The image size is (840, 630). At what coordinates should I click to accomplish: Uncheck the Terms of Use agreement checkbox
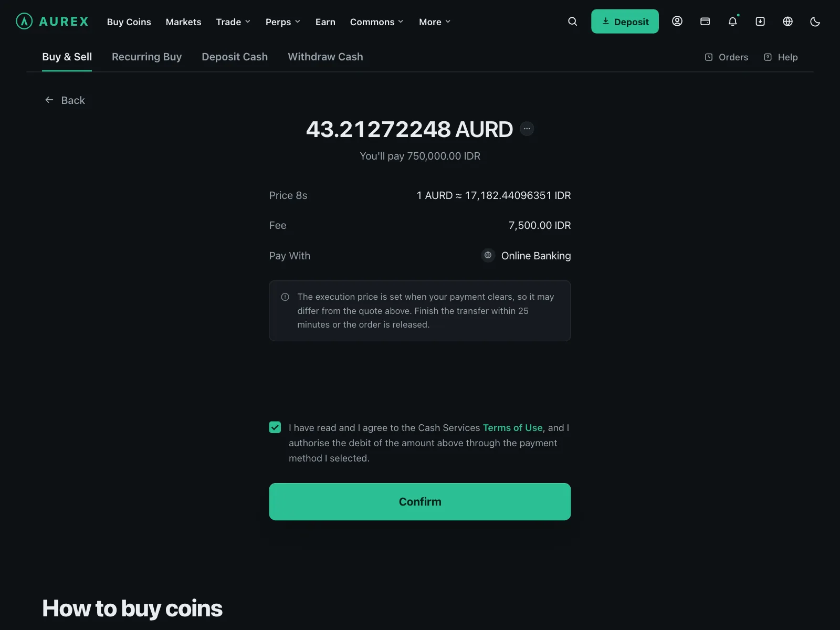(275, 427)
